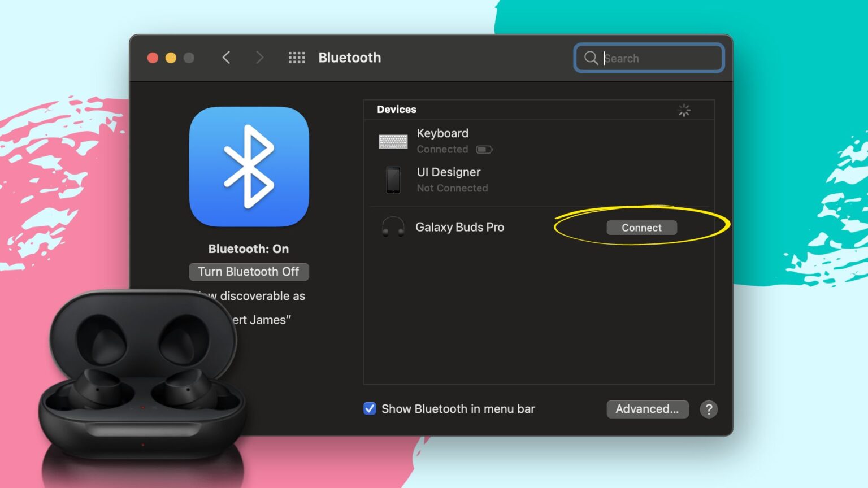Enable the menu bar Bluetooth checkbox
Viewport: 868px width, 488px height.
[370, 408]
